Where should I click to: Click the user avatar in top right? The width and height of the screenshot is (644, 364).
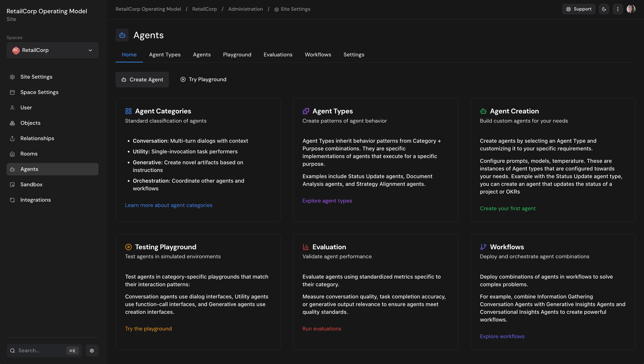pos(631,9)
